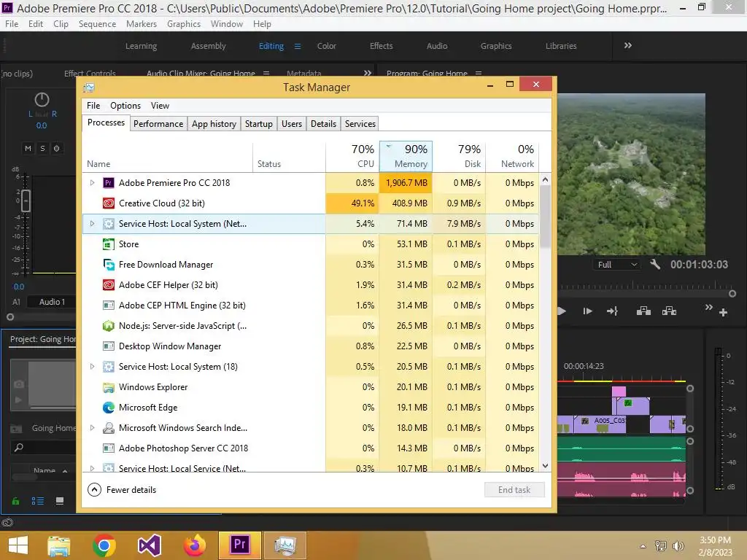Switch to the Color workspace
Image resolution: width=747 pixels, height=560 pixels.
click(x=327, y=46)
